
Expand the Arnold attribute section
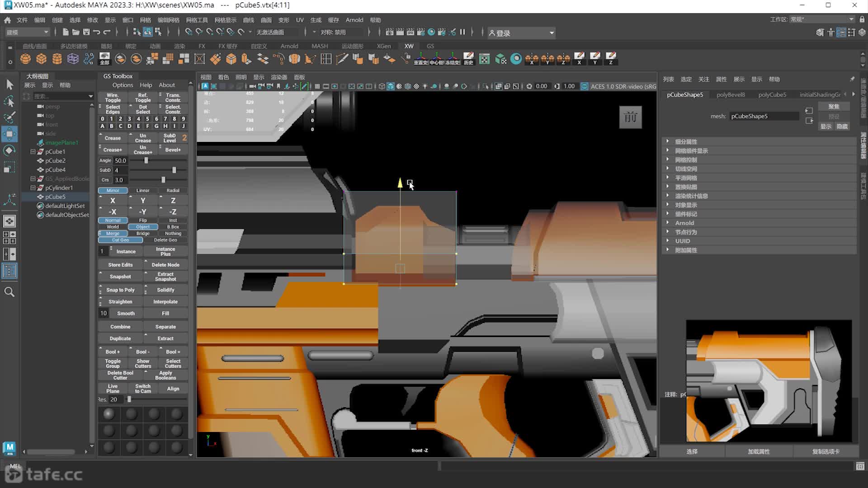coord(759,223)
